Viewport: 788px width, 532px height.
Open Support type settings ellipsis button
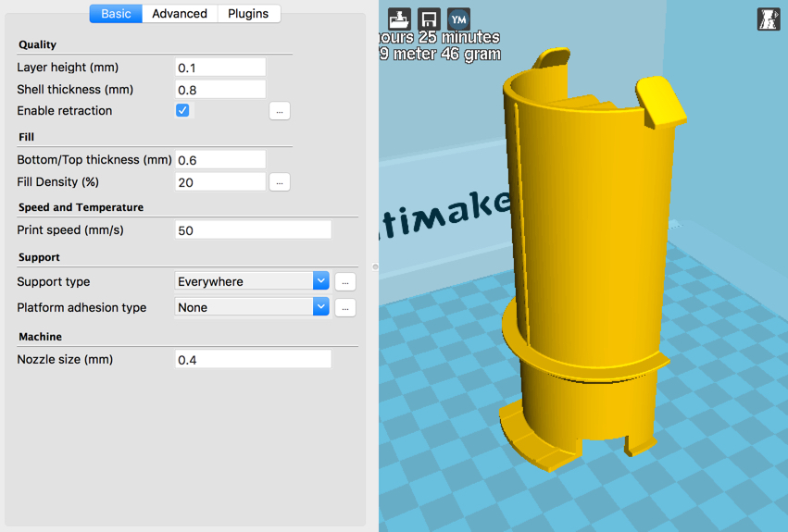coord(345,282)
